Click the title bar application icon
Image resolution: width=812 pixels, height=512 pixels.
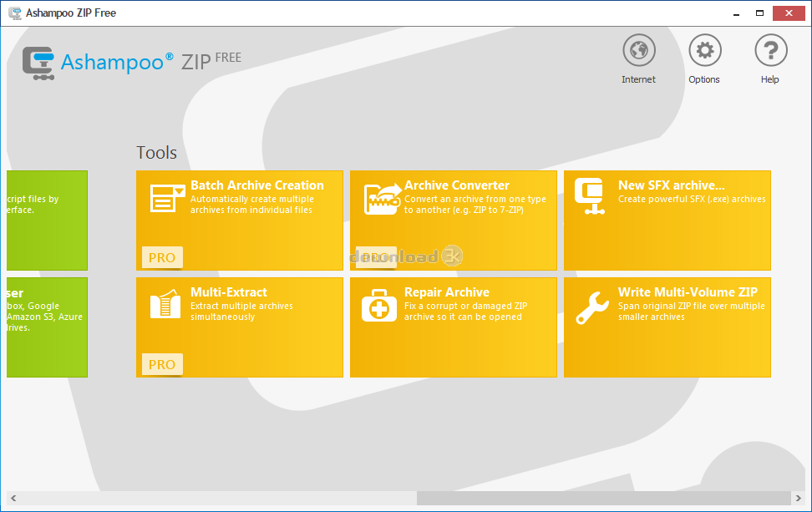tap(14, 13)
